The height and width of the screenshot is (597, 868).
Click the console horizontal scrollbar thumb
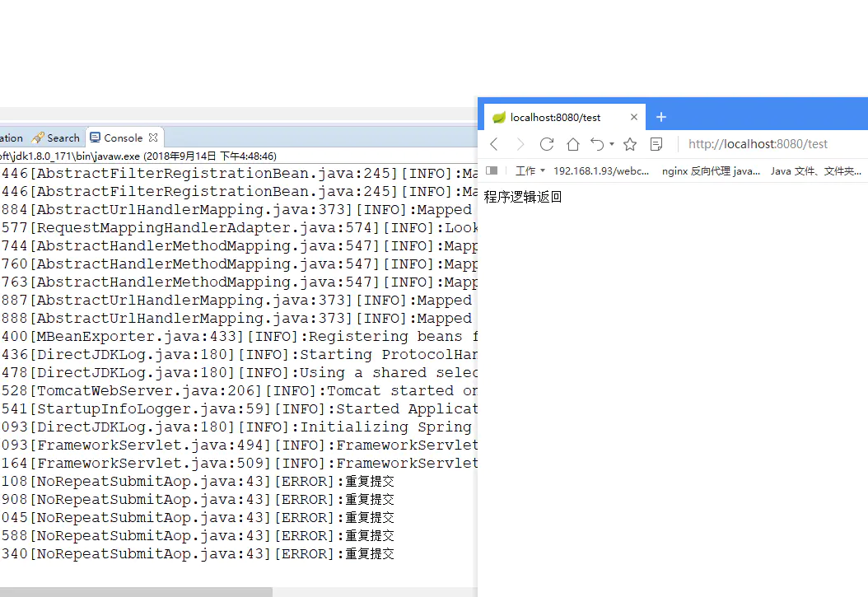click(136, 592)
